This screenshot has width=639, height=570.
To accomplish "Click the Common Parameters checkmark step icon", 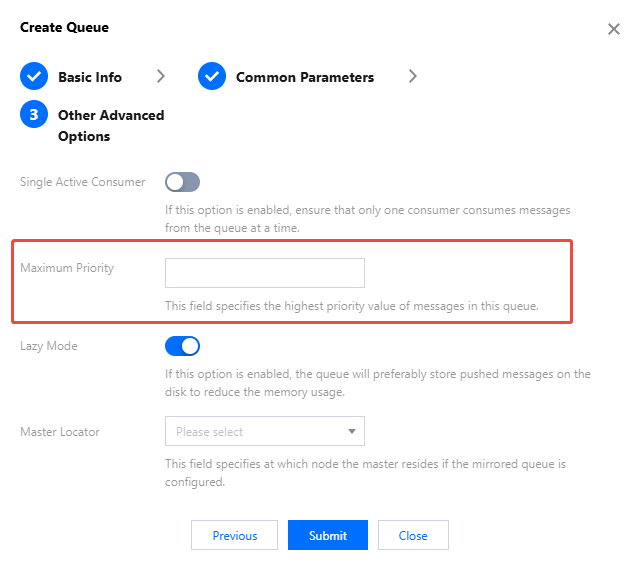I will click(x=212, y=77).
